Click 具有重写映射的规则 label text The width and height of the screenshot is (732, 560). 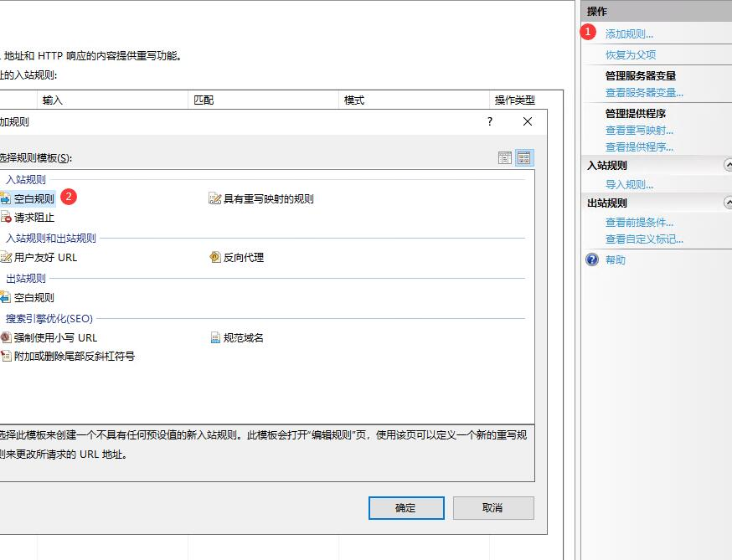269,198
